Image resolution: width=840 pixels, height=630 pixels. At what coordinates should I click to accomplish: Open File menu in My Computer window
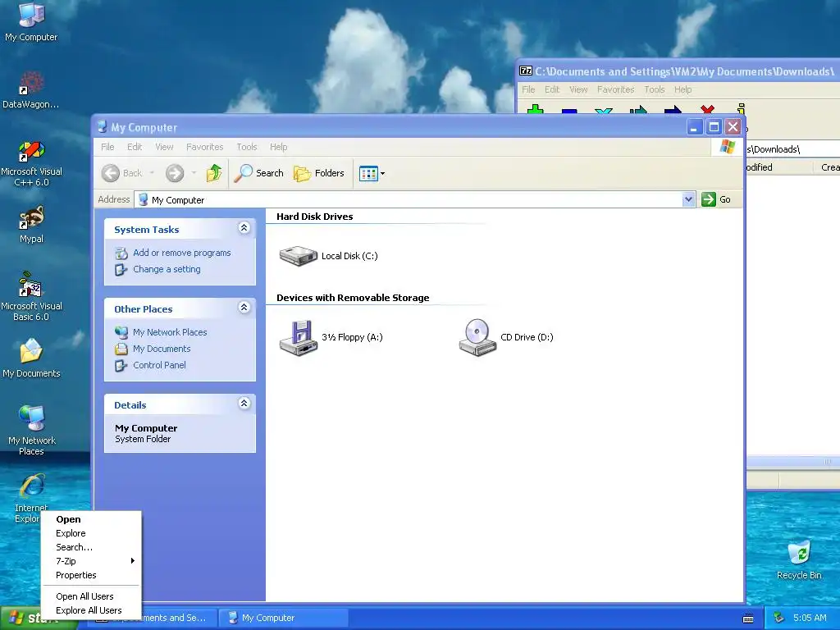(x=107, y=147)
